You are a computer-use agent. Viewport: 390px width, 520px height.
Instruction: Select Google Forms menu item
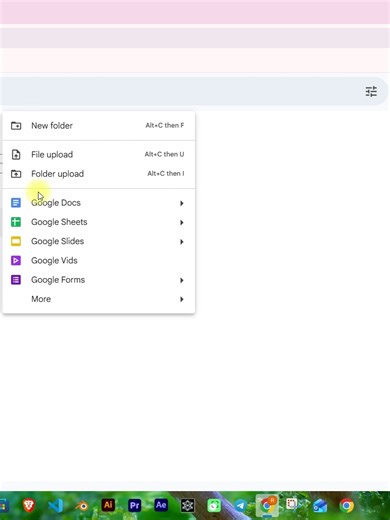(x=99, y=280)
